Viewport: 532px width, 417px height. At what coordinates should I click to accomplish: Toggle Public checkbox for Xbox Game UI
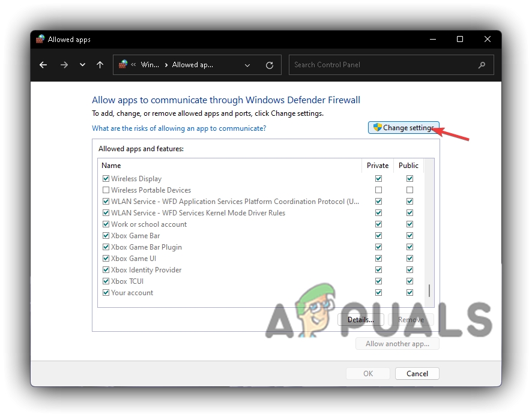coord(410,259)
